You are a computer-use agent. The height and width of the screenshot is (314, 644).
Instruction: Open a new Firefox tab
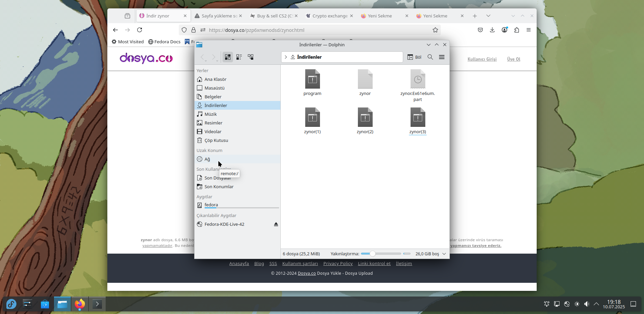click(x=475, y=16)
